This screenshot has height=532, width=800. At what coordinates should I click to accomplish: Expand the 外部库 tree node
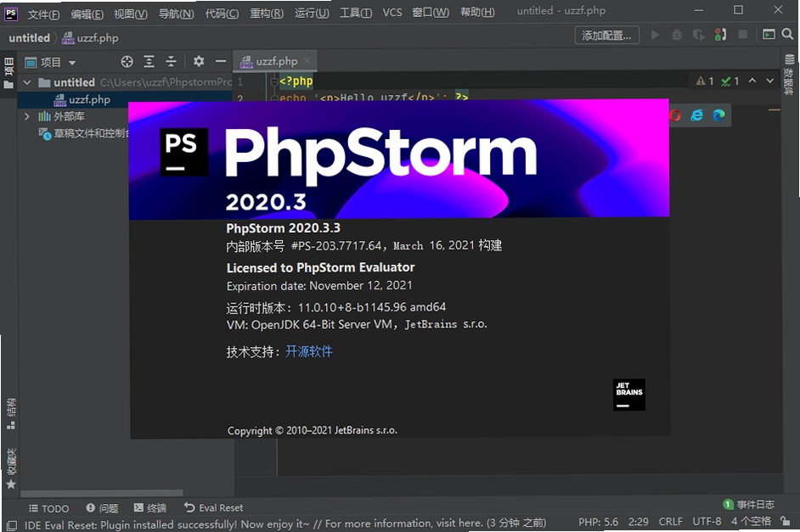click(27, 117)
